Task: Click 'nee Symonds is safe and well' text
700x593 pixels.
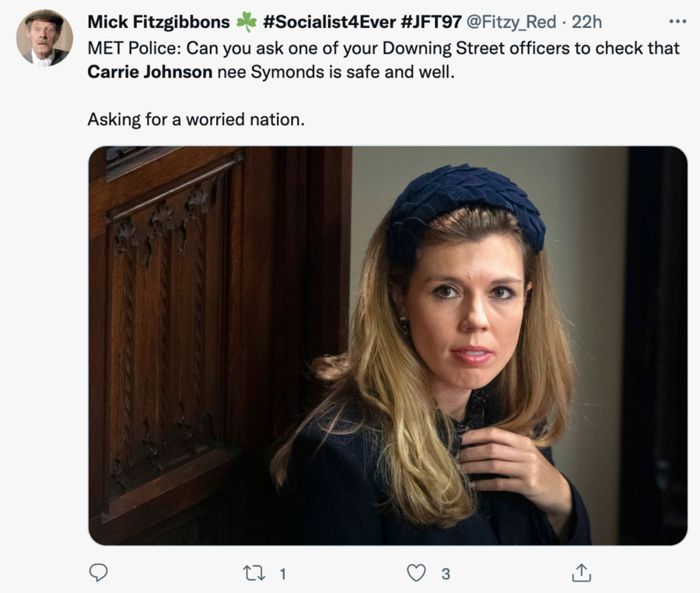Action: click(x=321, y=72)
